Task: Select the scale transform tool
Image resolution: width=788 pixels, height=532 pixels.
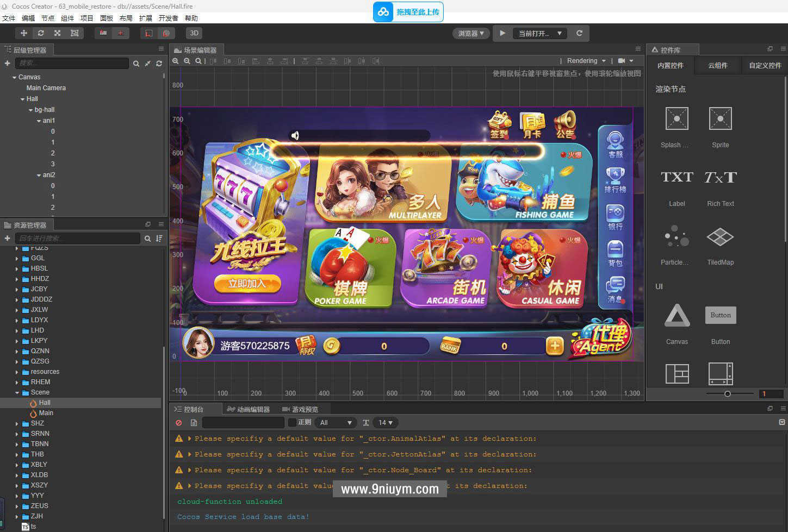Action: pos(57,33)
